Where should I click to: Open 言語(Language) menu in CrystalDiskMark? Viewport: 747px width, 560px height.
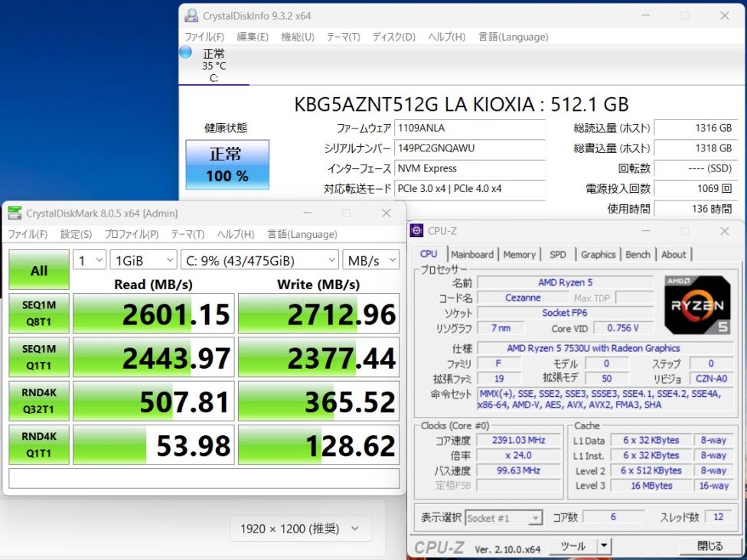302,234
